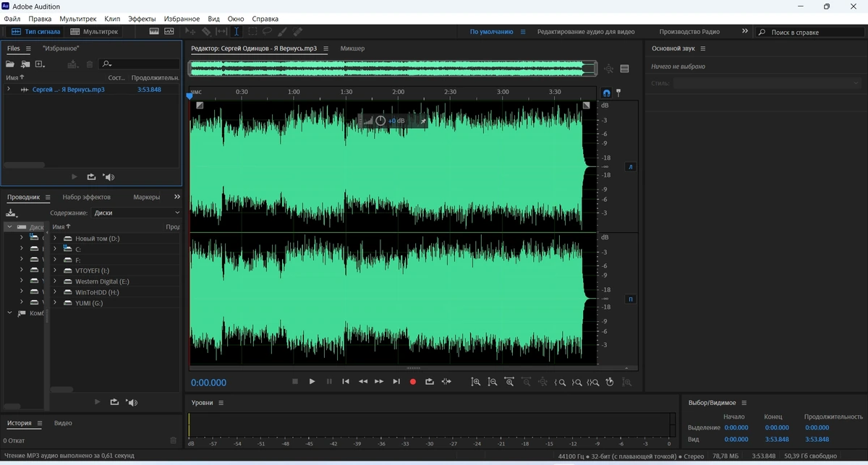Toggle auto-play in Media Browser panel
The image size is (868, 465).
132,402
